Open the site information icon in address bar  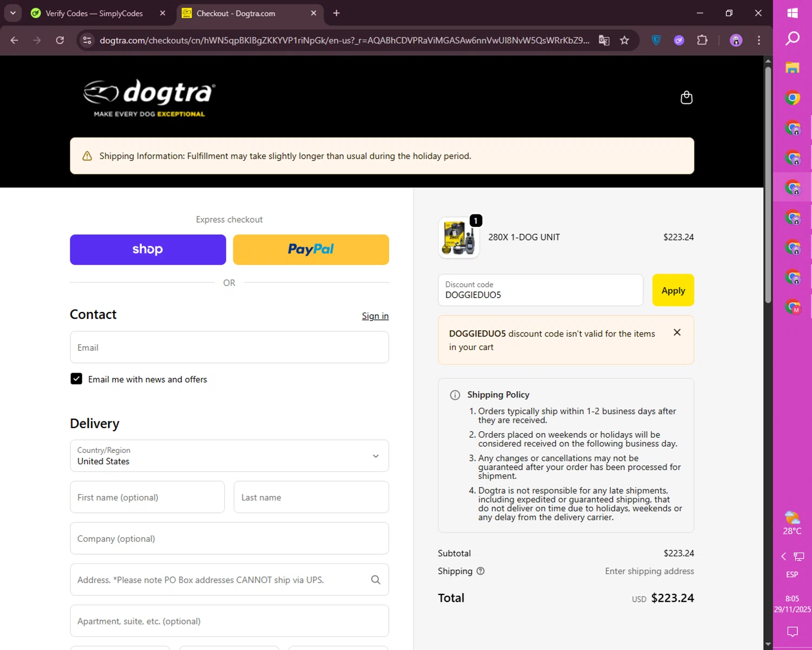coord(87,40)
